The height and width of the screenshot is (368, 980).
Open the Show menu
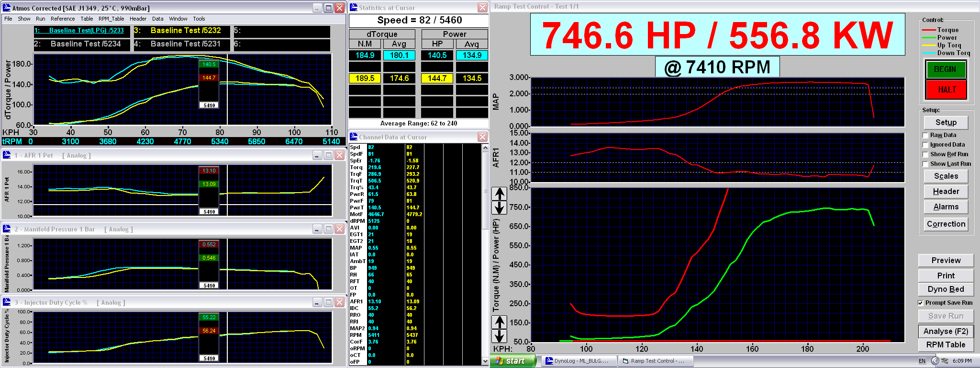(x=24, y=19)
